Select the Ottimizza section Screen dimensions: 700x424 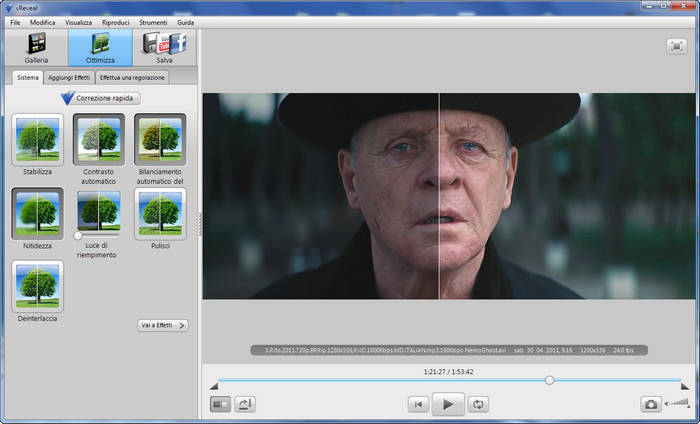pos(100,48)
